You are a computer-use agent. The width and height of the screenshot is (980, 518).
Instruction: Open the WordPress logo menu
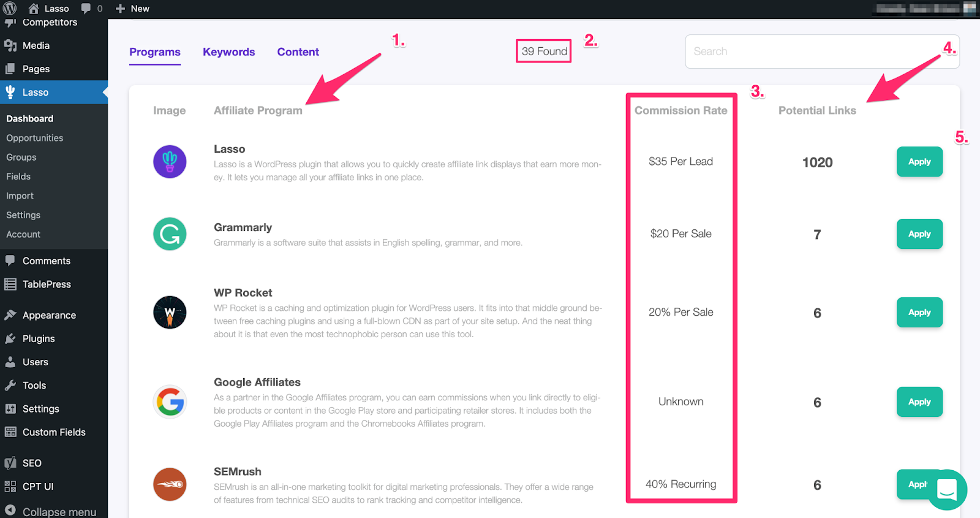tap(10, 9)
